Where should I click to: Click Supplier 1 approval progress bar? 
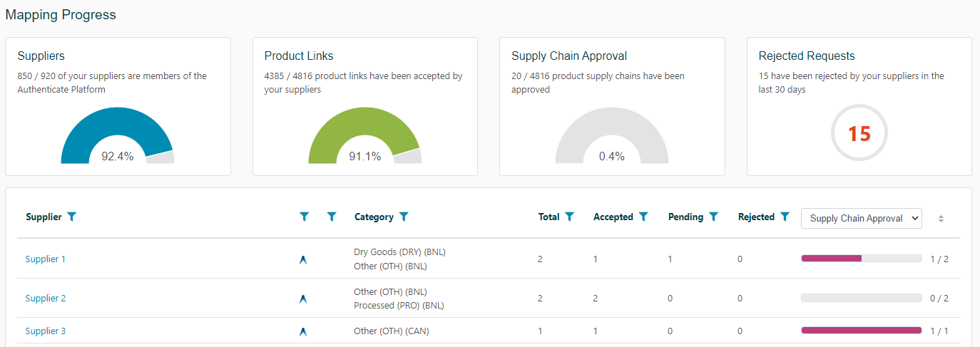[x=861, y=259]
